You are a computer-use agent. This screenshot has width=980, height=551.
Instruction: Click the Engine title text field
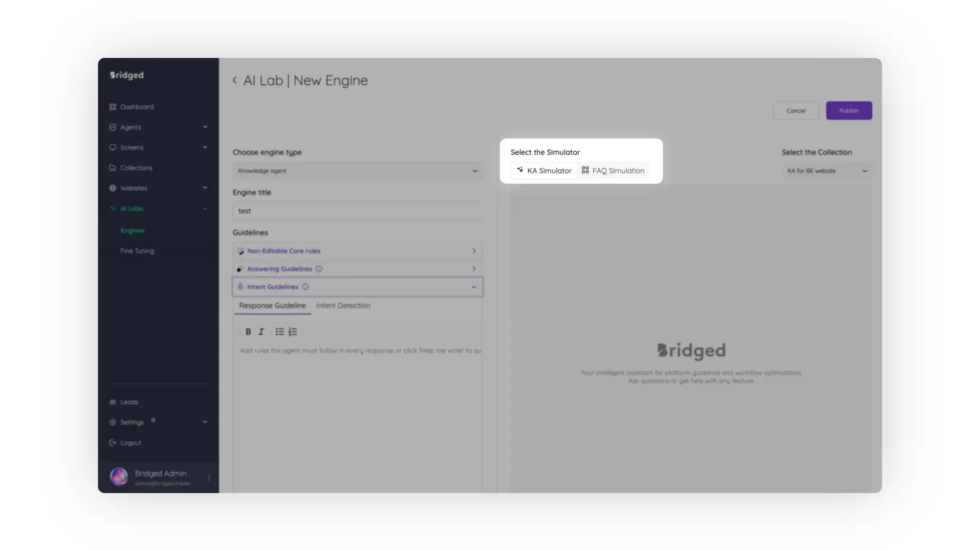pyautogui.click(x=357, y=211)
